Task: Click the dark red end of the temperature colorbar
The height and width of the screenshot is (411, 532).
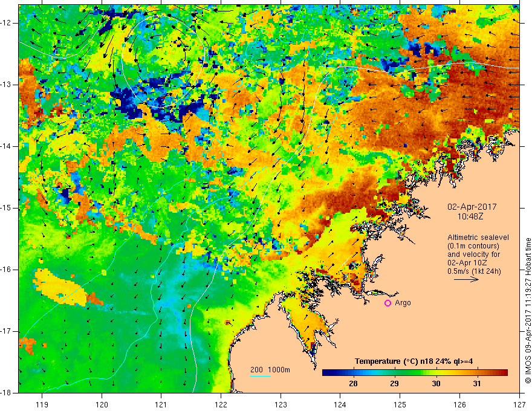Action: pos(504,373)
